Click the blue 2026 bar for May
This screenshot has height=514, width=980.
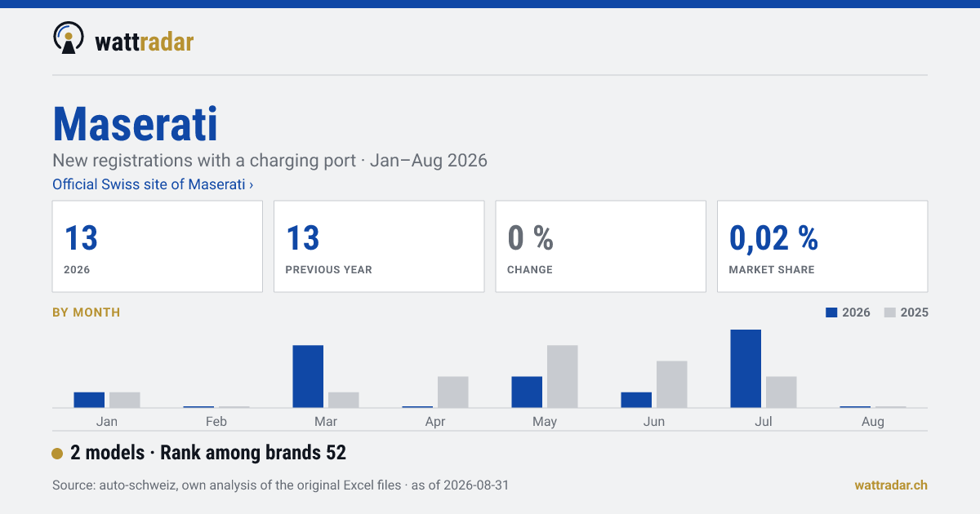pos(527,392)
